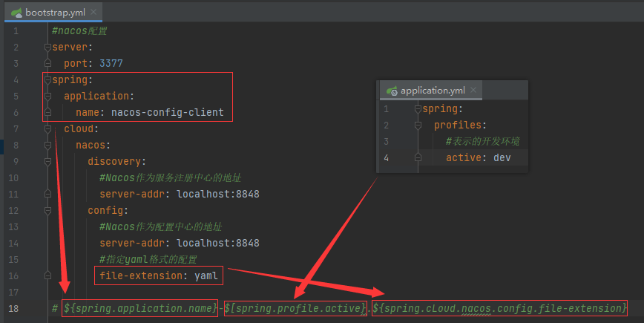Click the port key on line 3
The width and height of the screenshot is (644, 323).
click(76, 63)
